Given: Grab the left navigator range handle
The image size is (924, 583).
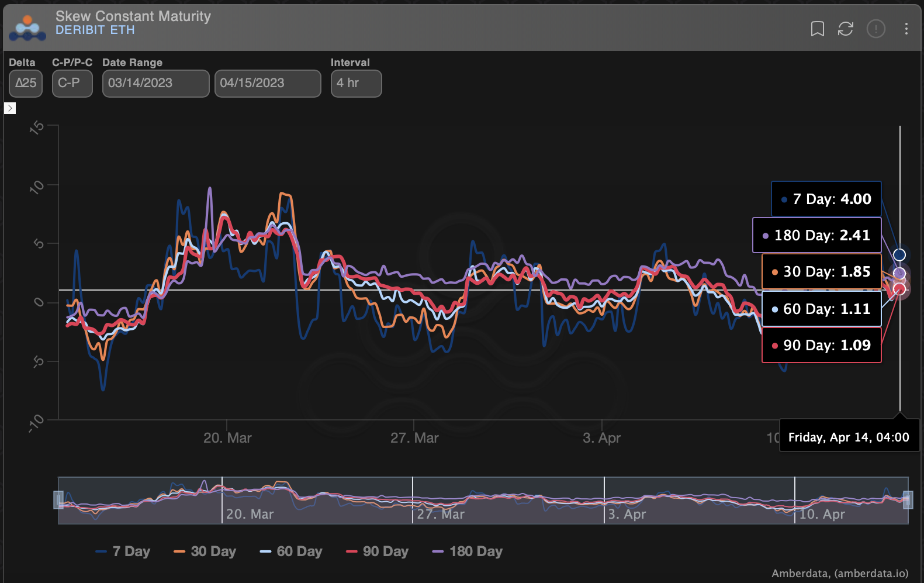Looking at the screenshot, I should click(58, 500).
